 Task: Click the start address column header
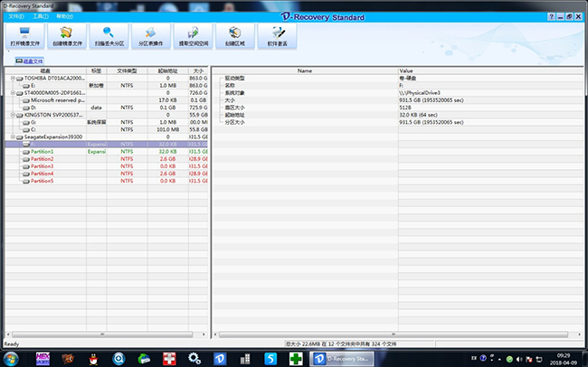coord(167,71)
